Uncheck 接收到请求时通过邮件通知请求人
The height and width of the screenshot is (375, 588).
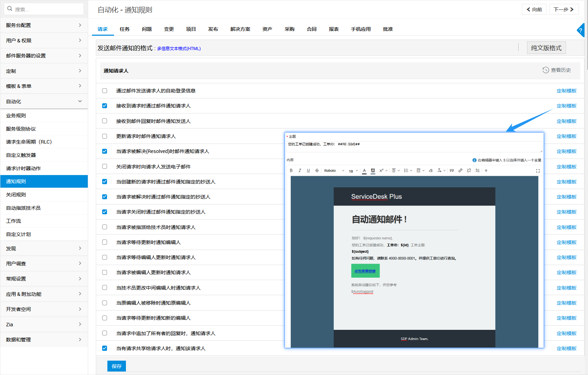click(105, 106)
